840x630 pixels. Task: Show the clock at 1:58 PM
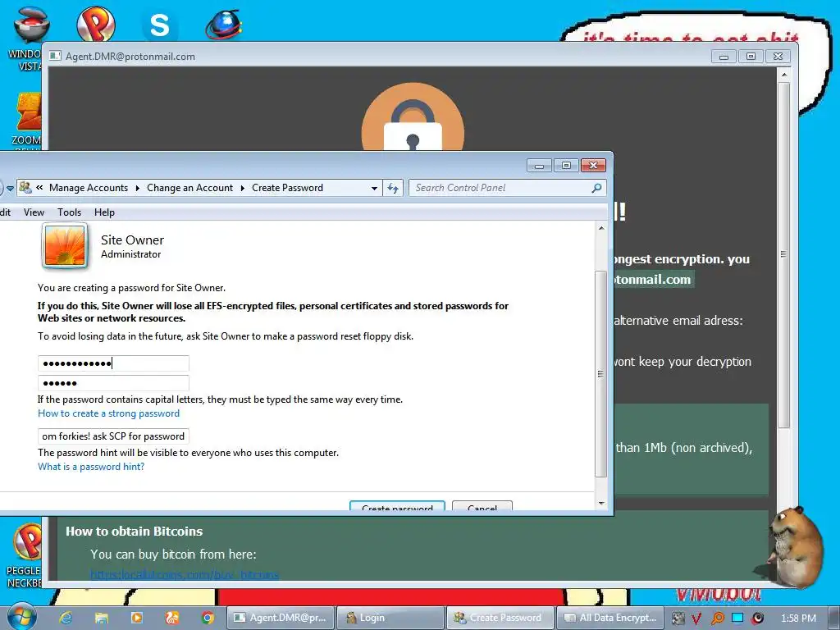pyautogui.click(x=798, y=619)
